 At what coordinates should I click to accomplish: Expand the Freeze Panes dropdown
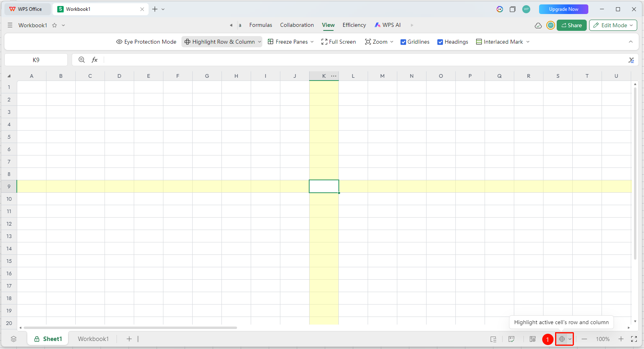(312, 42)
